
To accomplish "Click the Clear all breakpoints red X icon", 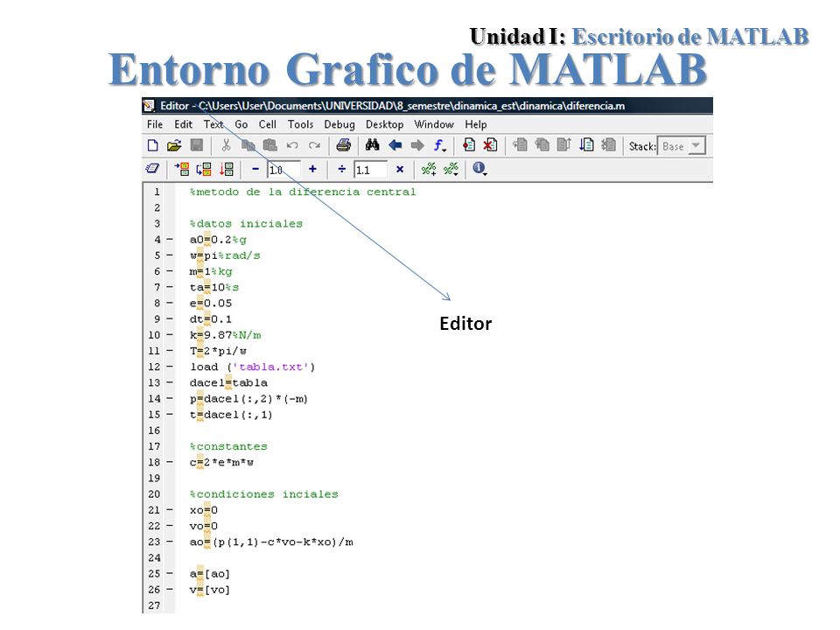I will pos(490,145).
